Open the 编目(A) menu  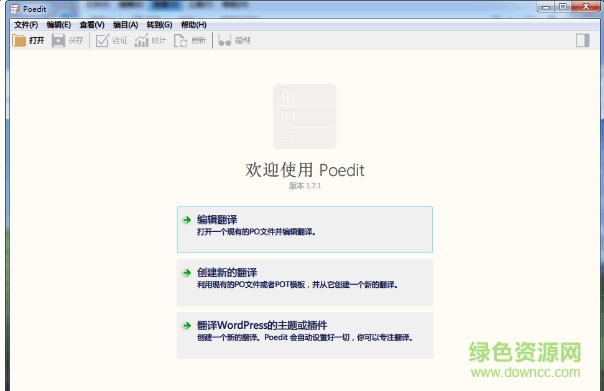coord(126,25)
